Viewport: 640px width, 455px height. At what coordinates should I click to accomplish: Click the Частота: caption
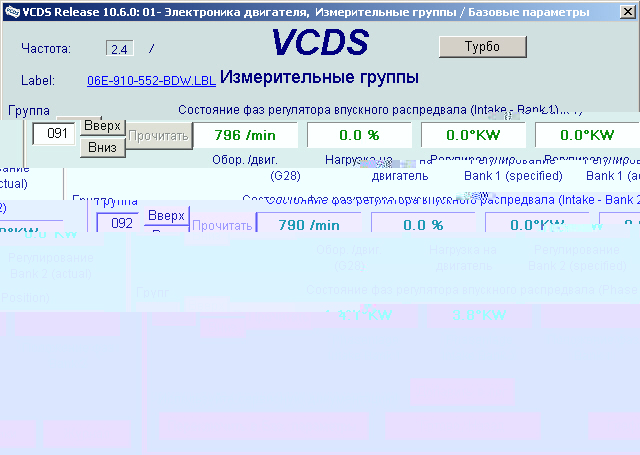click(46, 49)
